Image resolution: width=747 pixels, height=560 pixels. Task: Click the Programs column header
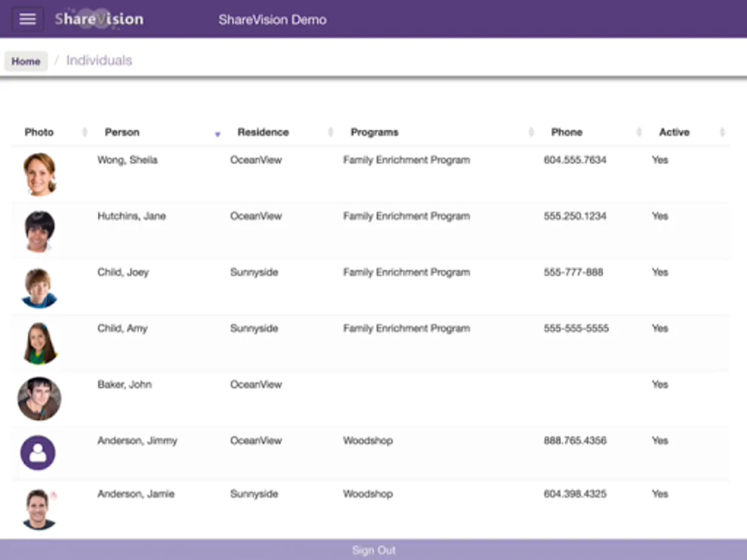click(375, 132)
